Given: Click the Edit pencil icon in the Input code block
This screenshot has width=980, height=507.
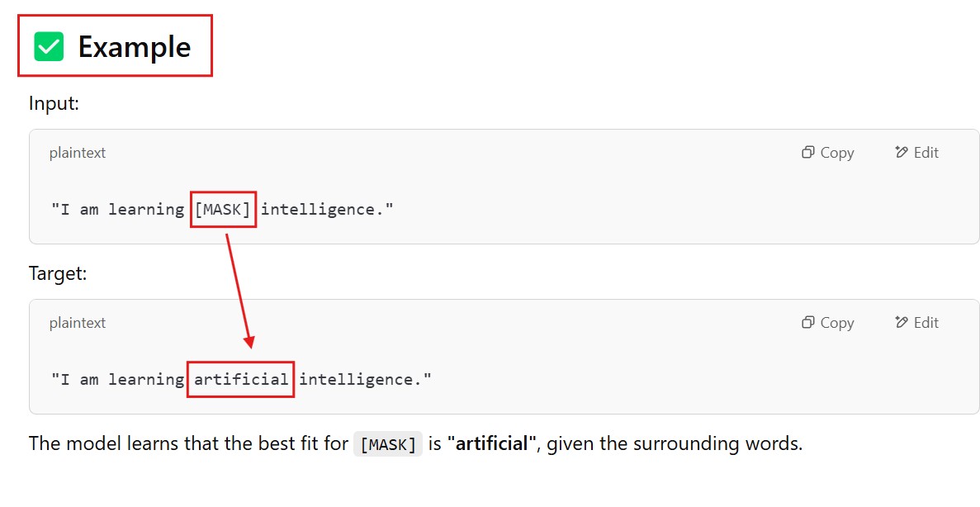Looking at the screenshot, I should coord(902,153).
